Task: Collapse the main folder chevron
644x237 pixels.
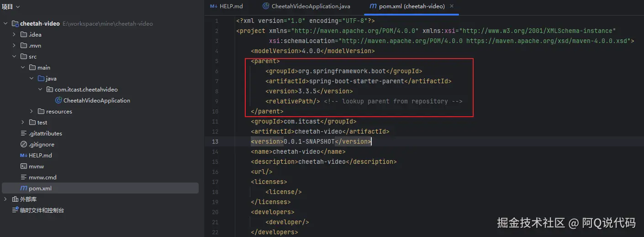Action: tap(23, 68)
